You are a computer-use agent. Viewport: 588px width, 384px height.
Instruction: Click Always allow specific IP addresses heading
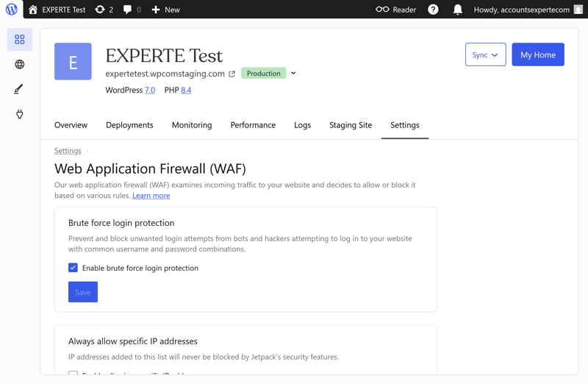pyautogui.click(x=133, y=341)
